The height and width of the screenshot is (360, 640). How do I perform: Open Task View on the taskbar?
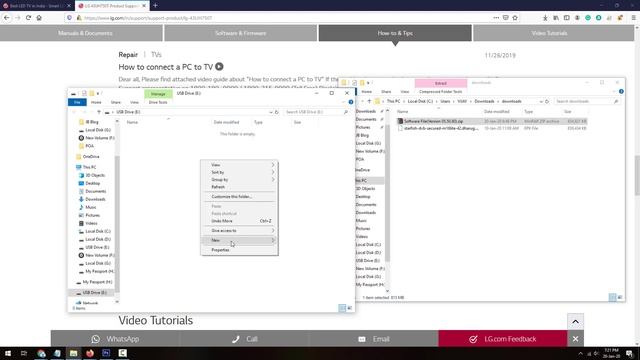pos(24,353)
